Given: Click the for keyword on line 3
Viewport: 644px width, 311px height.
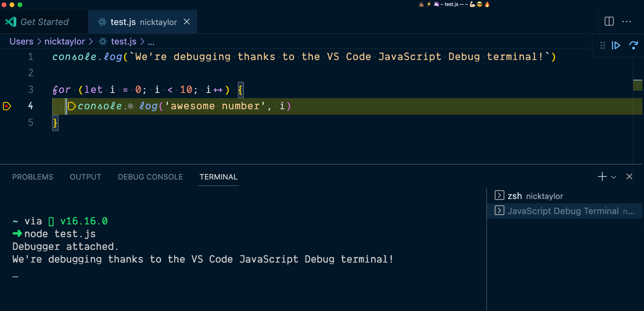Looking at the screenshot, I should click(x=61, y=90).
